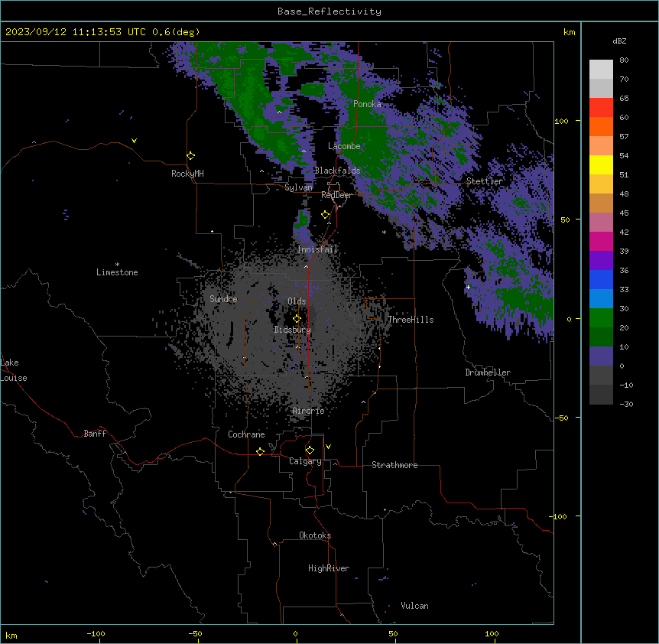Image resolution: width=659 pixels, height=644 pixels.
Task: Click the ThreeHills city label
Action: pyautogui.click(x=411, y=320)
